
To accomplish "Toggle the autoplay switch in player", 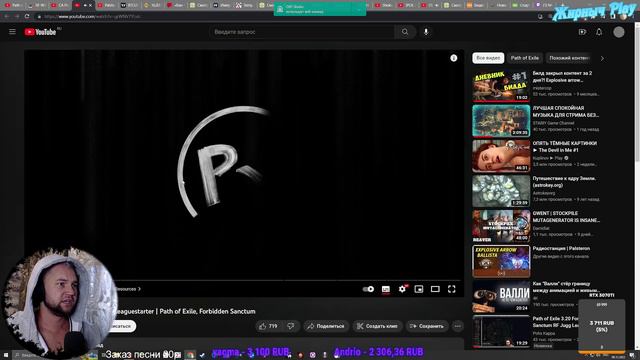I will 368,289.
